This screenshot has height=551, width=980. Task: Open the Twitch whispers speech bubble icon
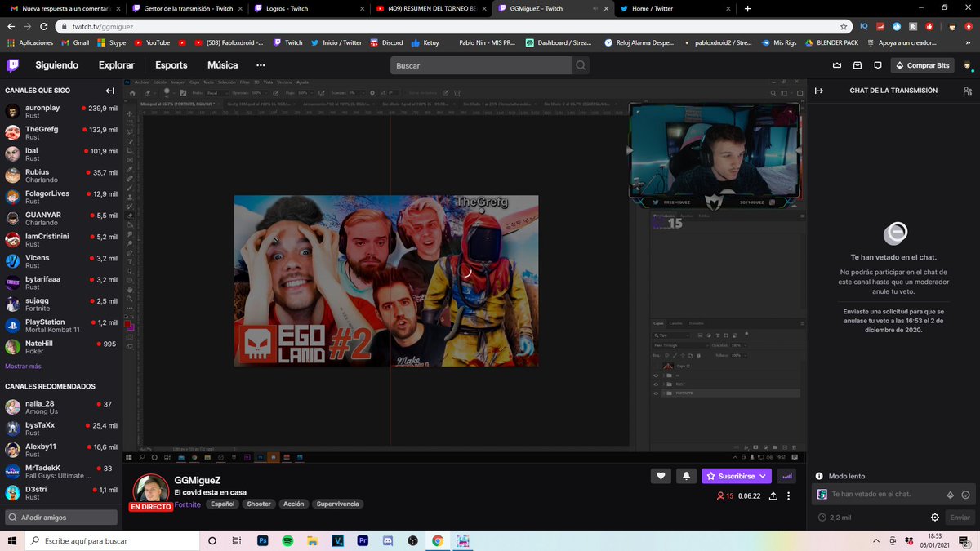click(x=878, y=65)
